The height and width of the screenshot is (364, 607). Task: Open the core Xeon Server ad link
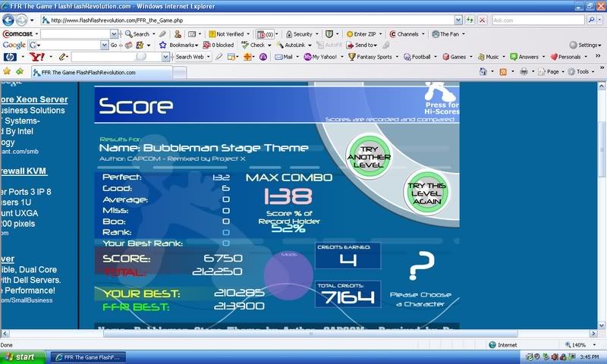click(33, 99)
